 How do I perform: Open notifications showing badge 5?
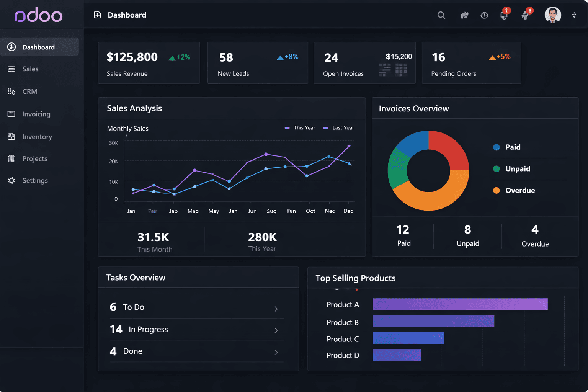(525, 15)
